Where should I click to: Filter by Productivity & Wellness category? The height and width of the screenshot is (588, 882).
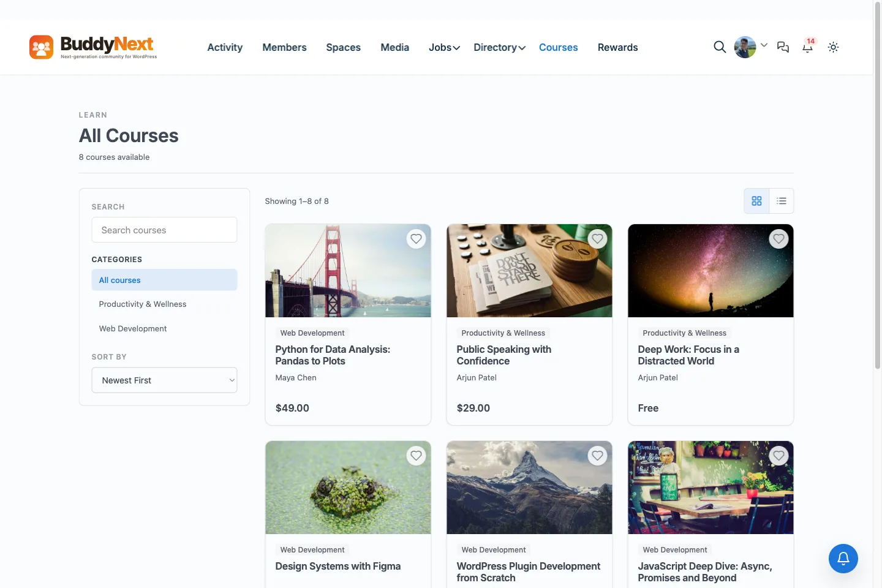click(x=164, y=304)
